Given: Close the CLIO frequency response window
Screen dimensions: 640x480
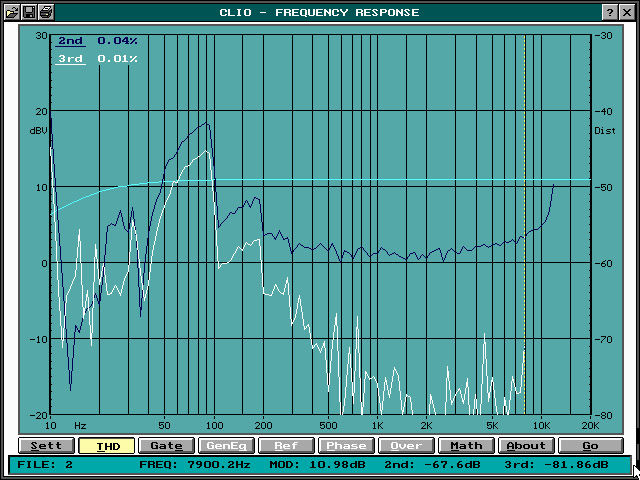Looking at the screenshot, I should click(627, 12).
